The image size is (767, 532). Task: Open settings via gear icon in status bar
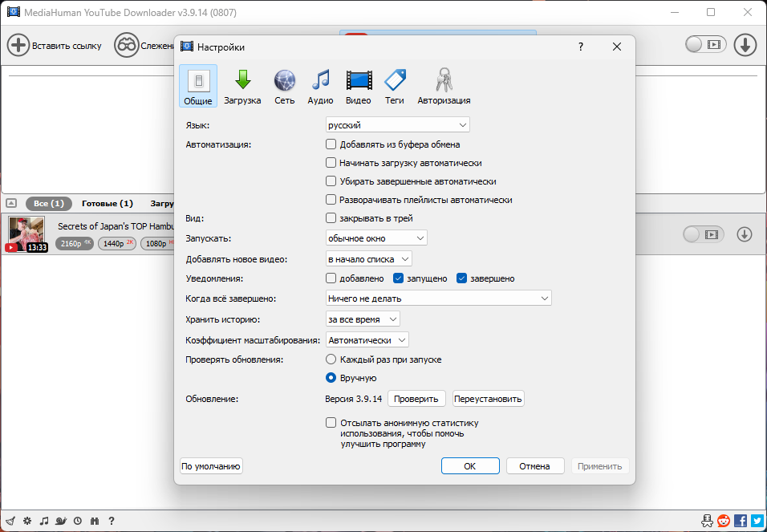pos(27,521)
